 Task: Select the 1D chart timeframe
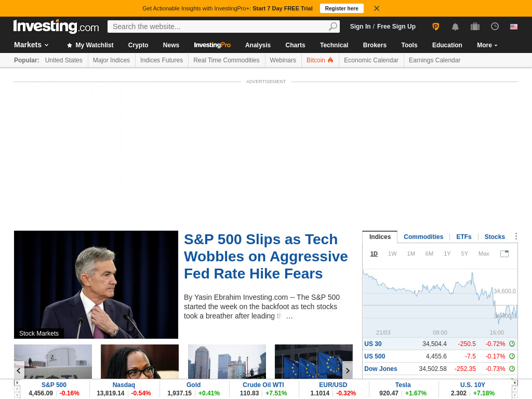[374, 254]
